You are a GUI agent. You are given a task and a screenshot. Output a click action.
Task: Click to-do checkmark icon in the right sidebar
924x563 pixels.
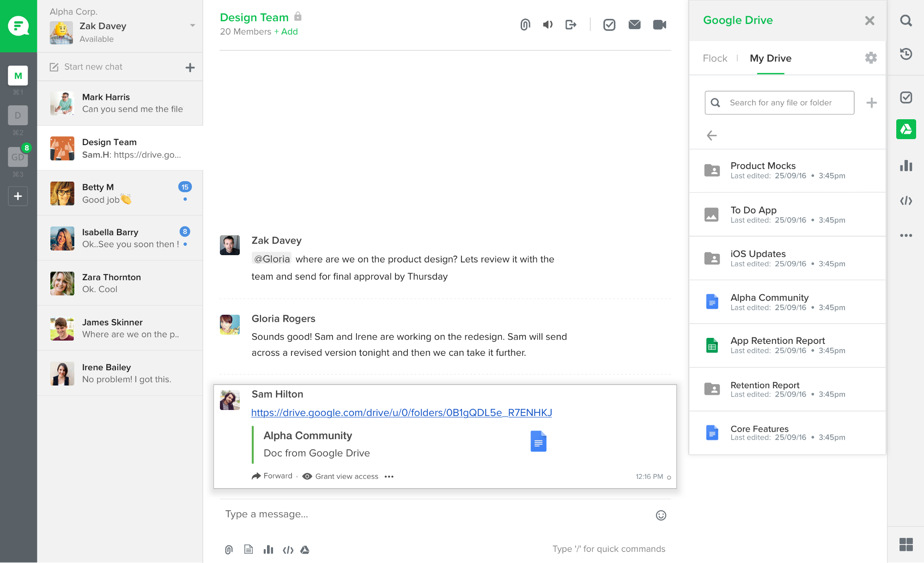906,98
